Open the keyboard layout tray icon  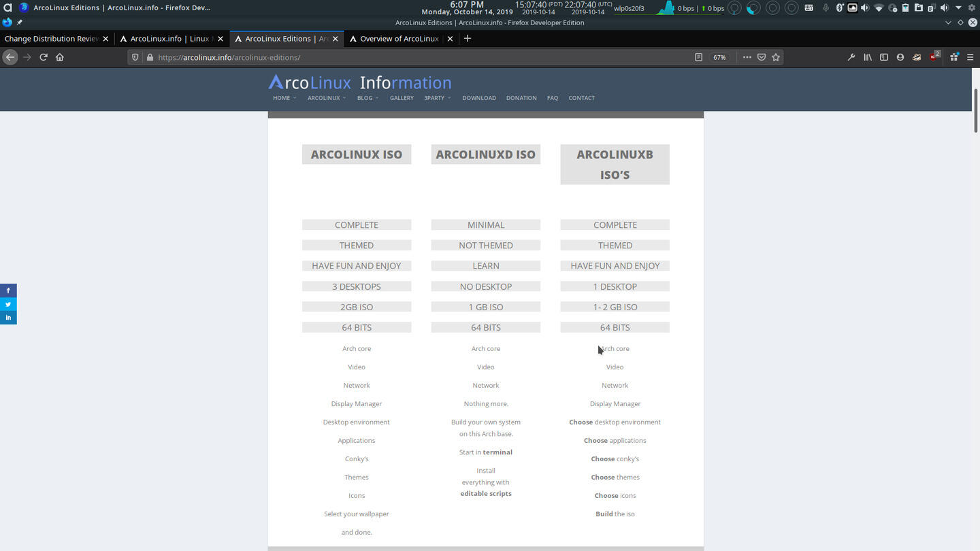click(x=808, y=8)
